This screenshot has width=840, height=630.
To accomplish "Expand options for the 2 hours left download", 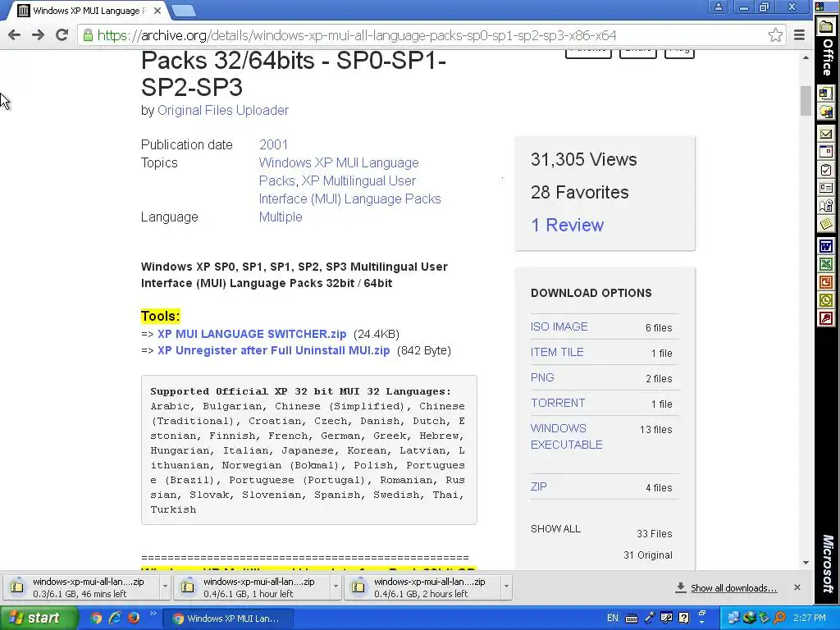I will point(506,587).
